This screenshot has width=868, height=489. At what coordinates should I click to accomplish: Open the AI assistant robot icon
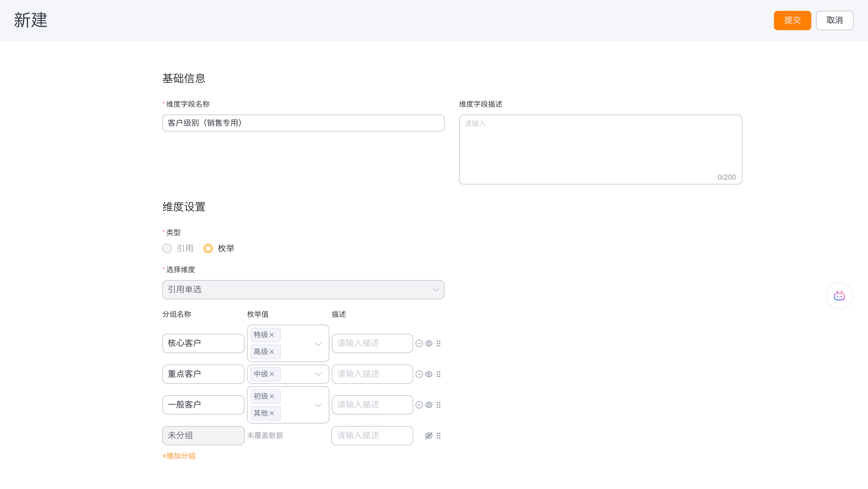coord(839,296)
